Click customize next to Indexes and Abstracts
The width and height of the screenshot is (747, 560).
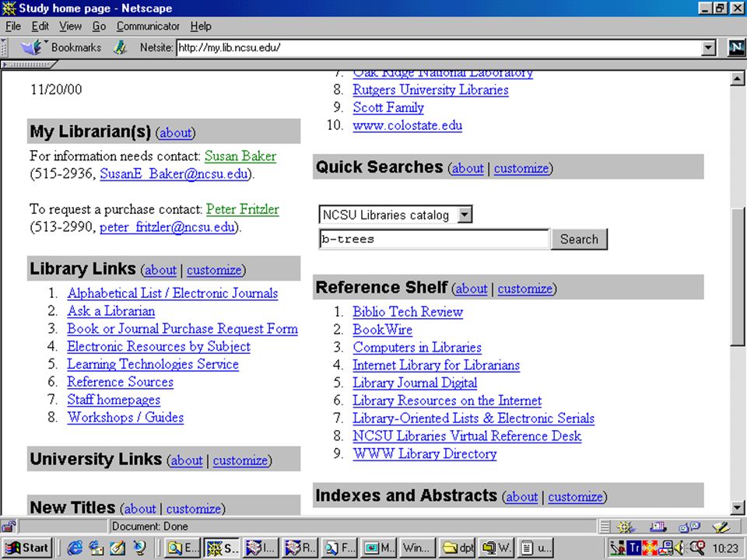[x=576, y=497]
